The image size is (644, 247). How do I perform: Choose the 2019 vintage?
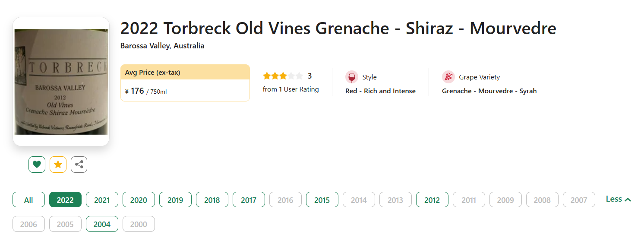click(175, 200)
